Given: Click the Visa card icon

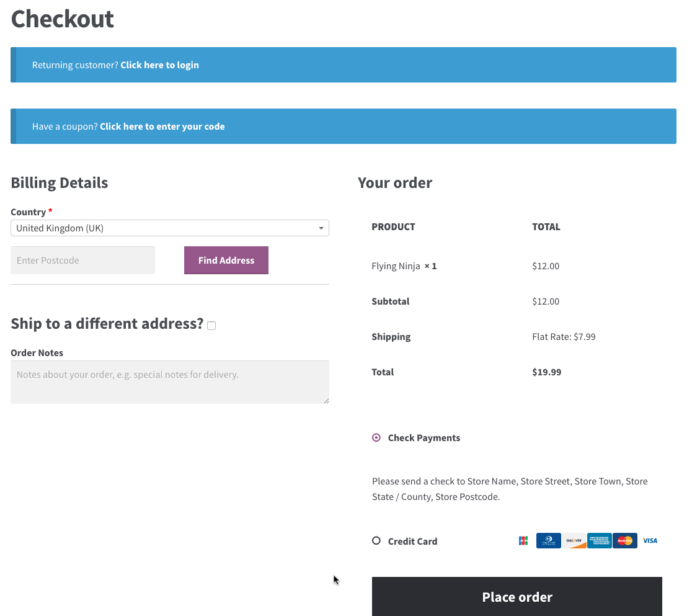Looking at the screenshot, I should coord(650,540).
